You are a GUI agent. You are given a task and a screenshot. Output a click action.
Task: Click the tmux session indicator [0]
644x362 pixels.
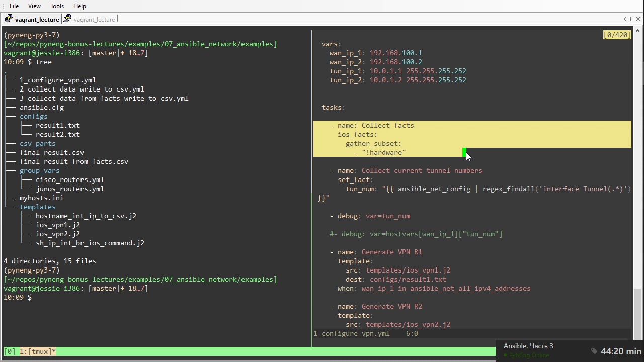10,351
